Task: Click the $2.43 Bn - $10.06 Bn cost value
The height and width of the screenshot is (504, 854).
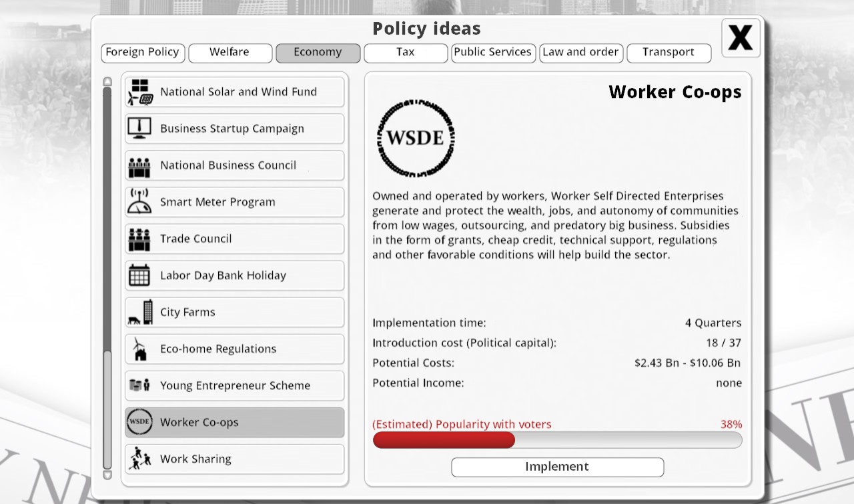Action: [x=688, y=363]
